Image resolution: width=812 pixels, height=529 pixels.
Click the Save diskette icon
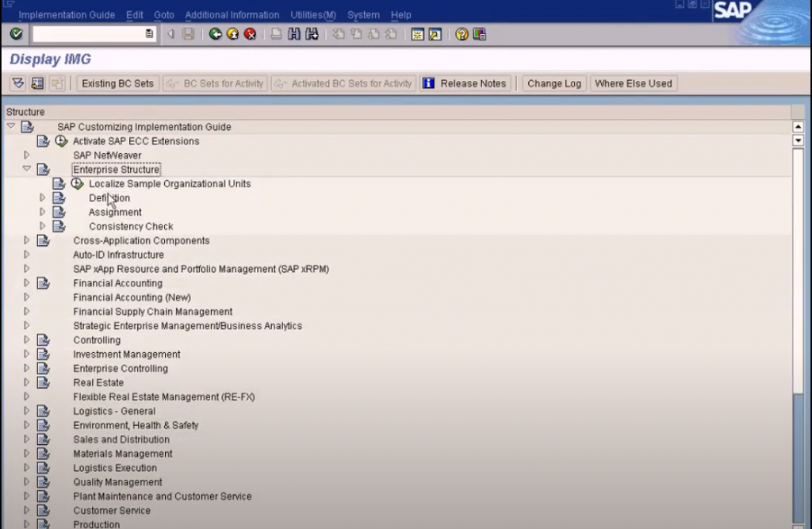tap(189, 34)
